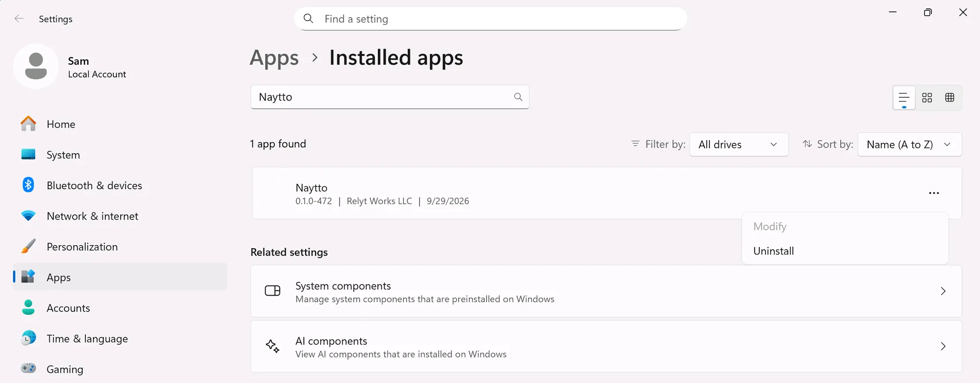Click the Accounts person icon
Image resolution: width=980 pixels, height=383 pixels.
[28, 307]
